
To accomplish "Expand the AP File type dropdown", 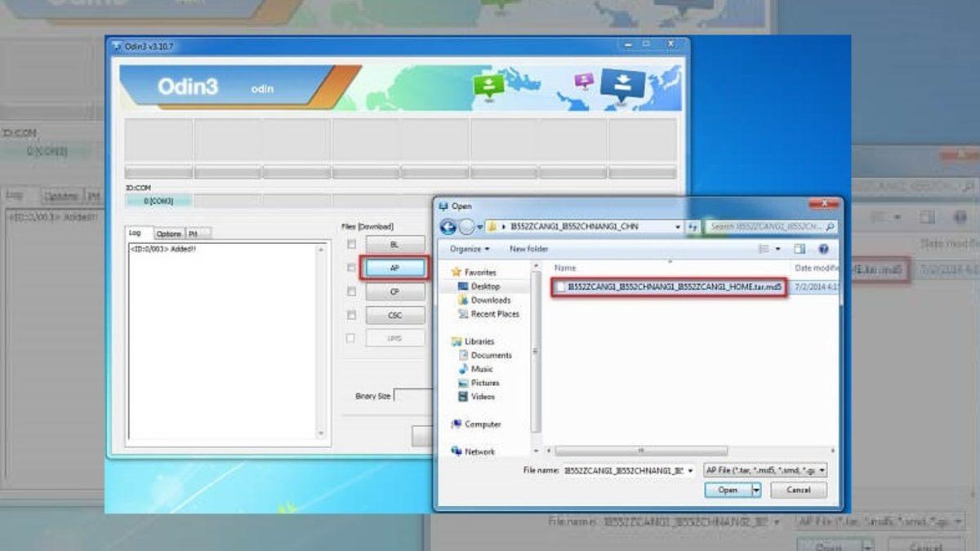I will [x=821, y=470].
